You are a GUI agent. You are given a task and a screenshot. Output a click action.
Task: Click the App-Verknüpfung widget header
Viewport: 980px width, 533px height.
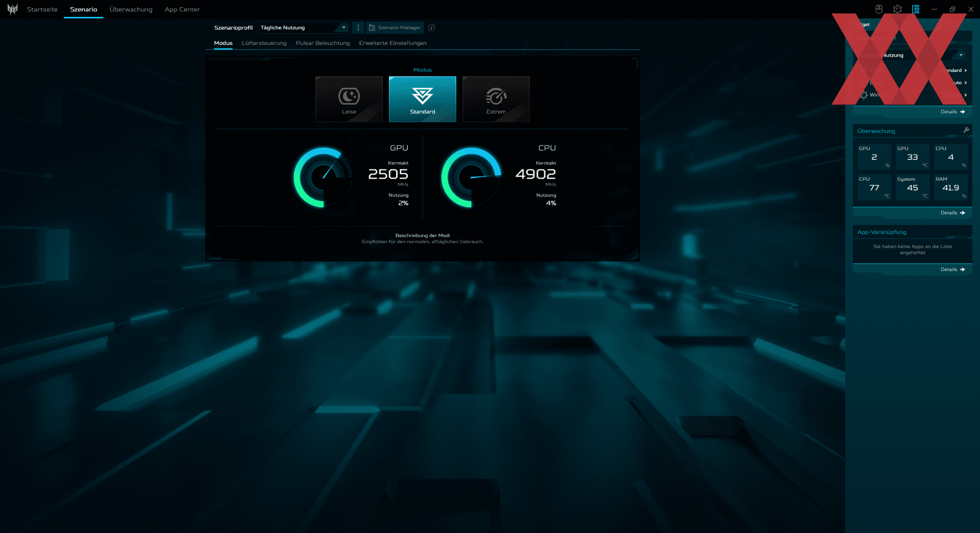pyautogui.click(x=882, y=232)
